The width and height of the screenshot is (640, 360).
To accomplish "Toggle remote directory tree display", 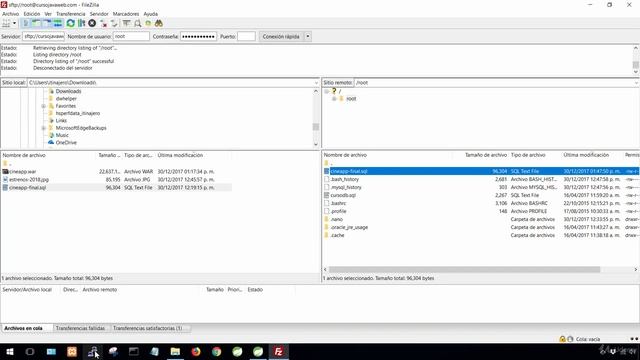I will click(x=47, y=23).
